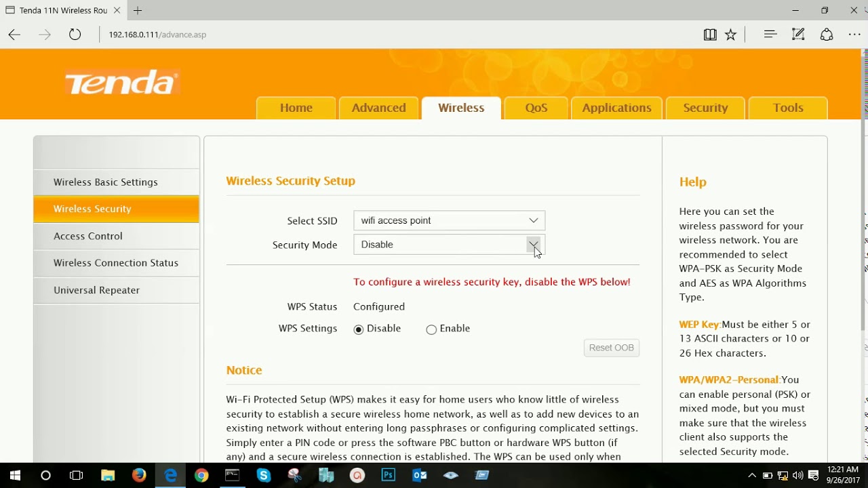Go to the Advanced tab
This screenshot has height=488, width=868.
378,108
